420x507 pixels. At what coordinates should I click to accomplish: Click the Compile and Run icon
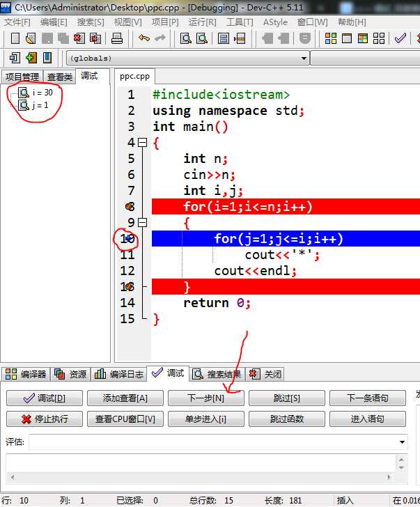pos(363,38)
